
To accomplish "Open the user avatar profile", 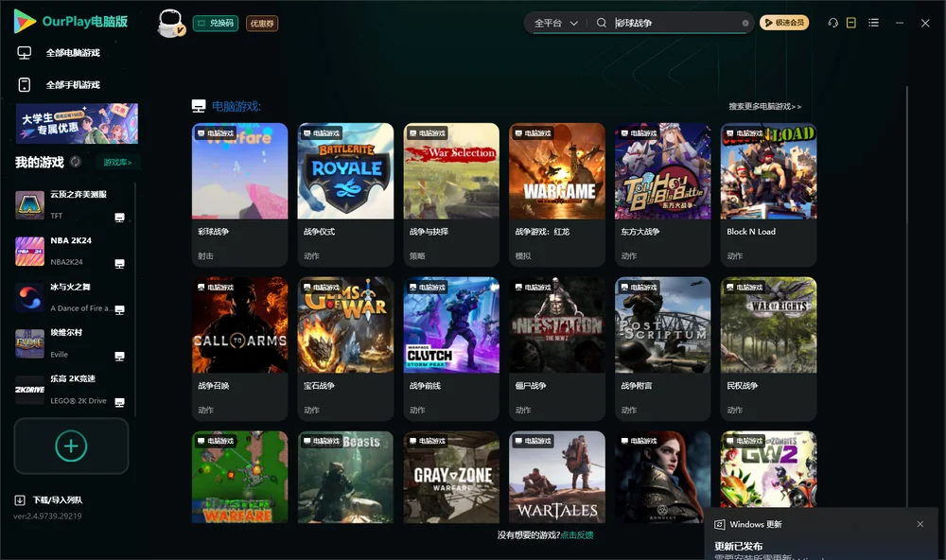I will click(170, 23).
